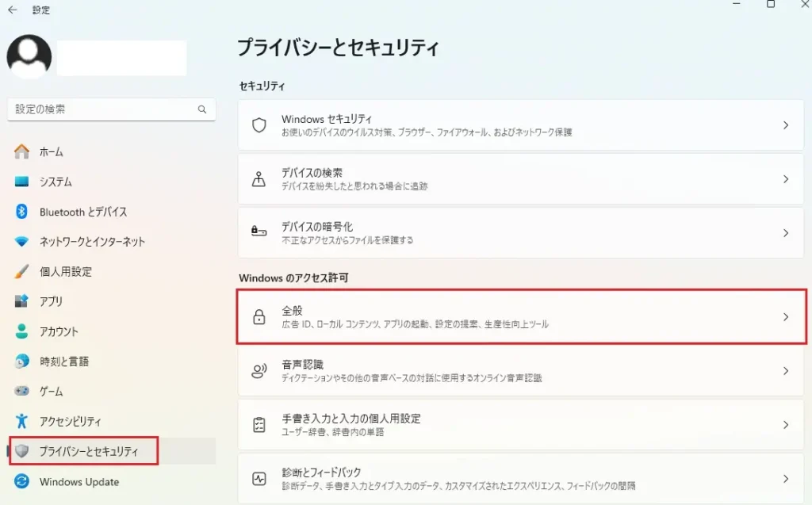Minimize the 設定 window
Screen dimensions: 812x505
tap(737, 4)
